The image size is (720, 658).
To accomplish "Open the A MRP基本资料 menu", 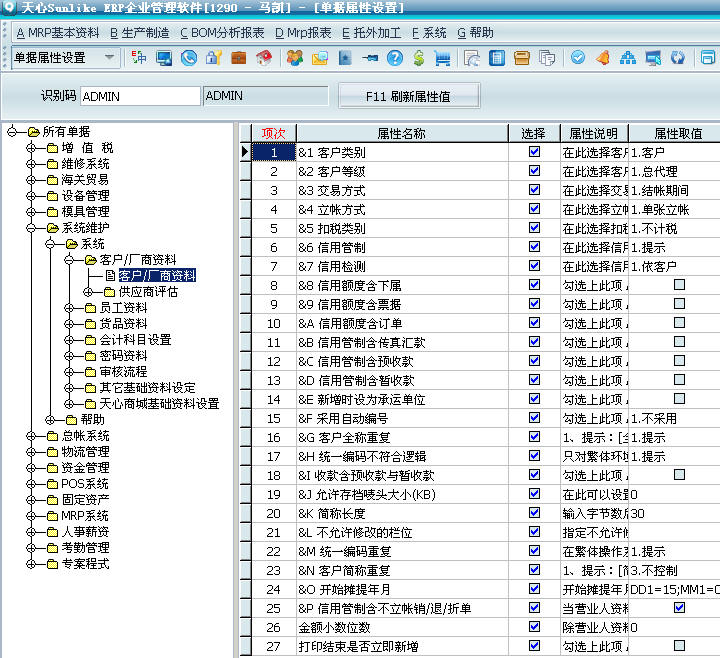I will click(x=58, y=33).
